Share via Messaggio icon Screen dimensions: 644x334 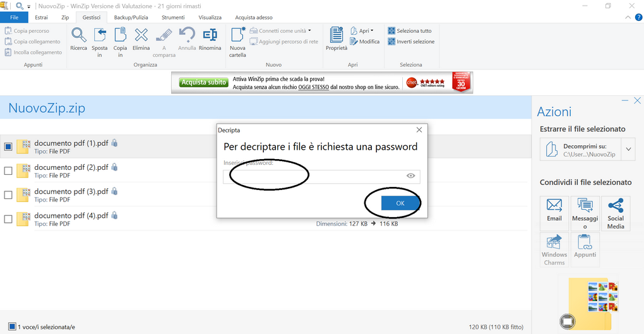point(585,213)
